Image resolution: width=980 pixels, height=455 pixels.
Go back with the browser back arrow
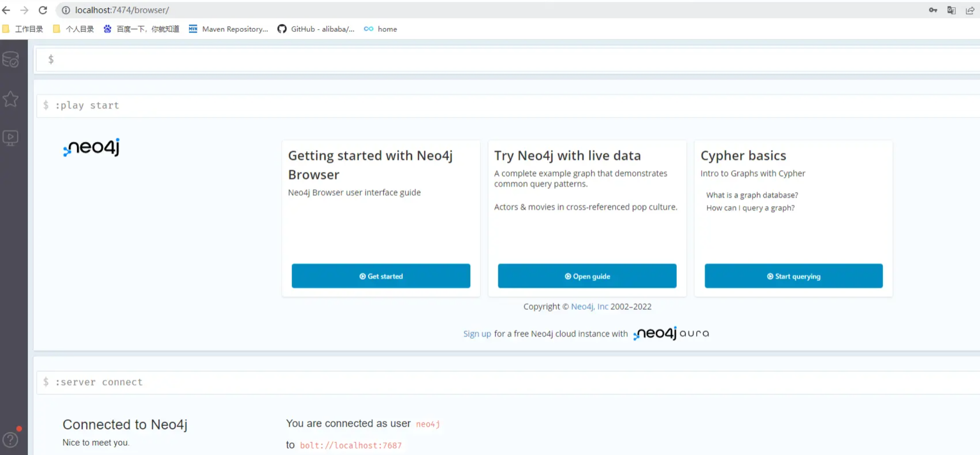coord(6,10)
